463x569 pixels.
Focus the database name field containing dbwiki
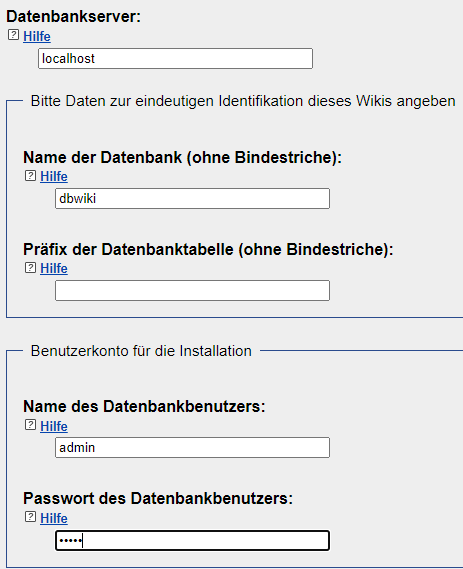(192, 198)
